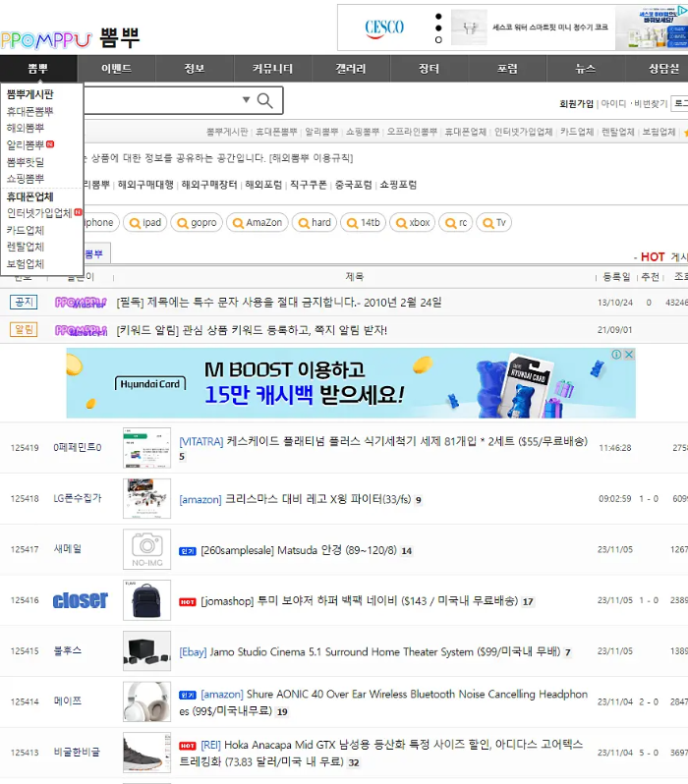Open the 장터 menu tab
The image size is (688, 784).
(x=429, y=69)
